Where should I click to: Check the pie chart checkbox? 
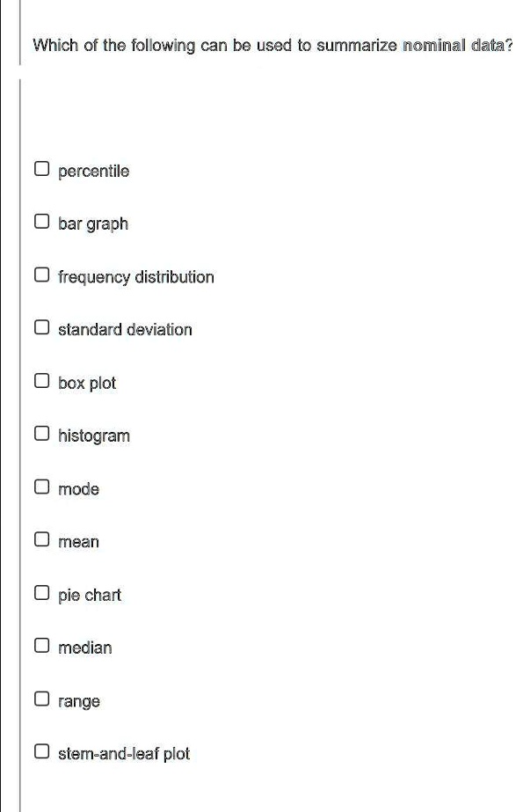click(x=41, y=592)
